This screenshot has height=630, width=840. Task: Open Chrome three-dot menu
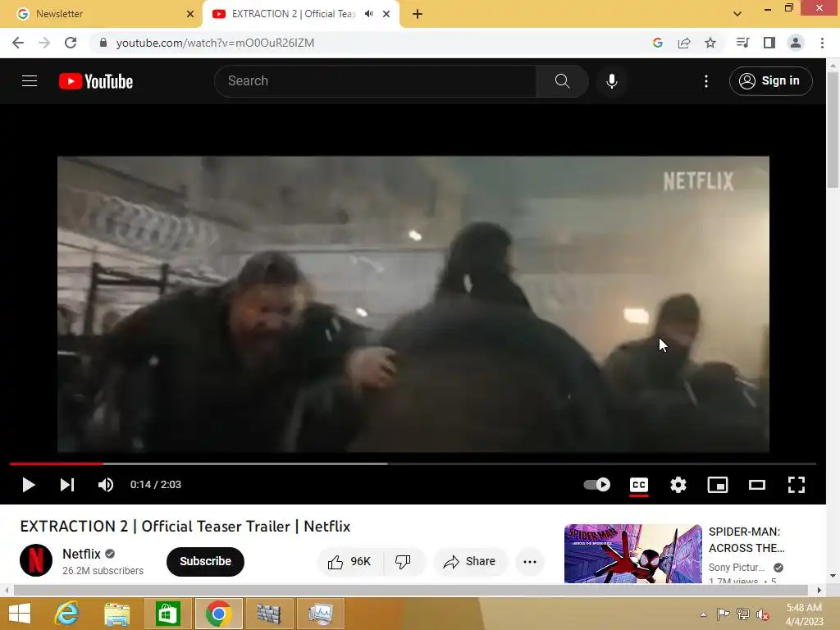click(x=822, y=43)
